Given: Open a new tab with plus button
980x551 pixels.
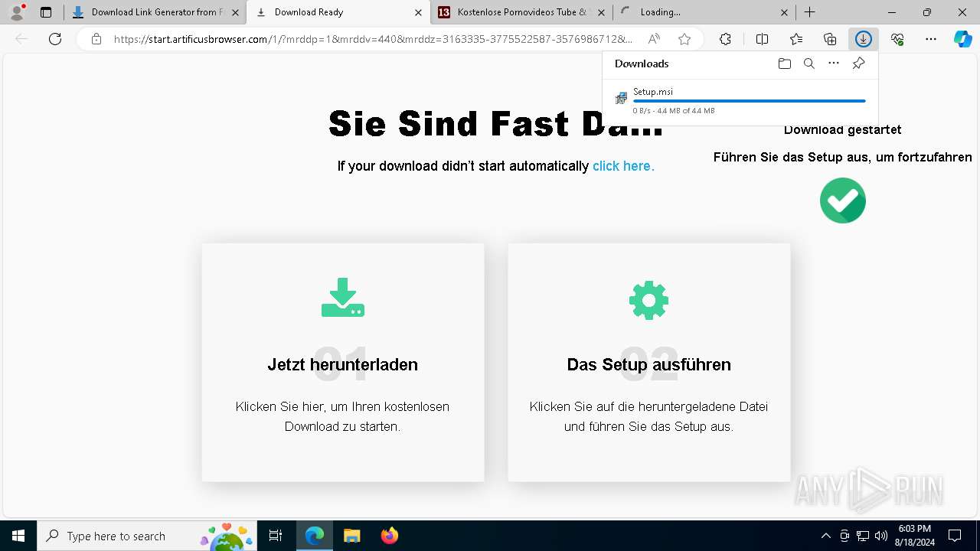Looking at the screenshot, I should click(809, 12).
